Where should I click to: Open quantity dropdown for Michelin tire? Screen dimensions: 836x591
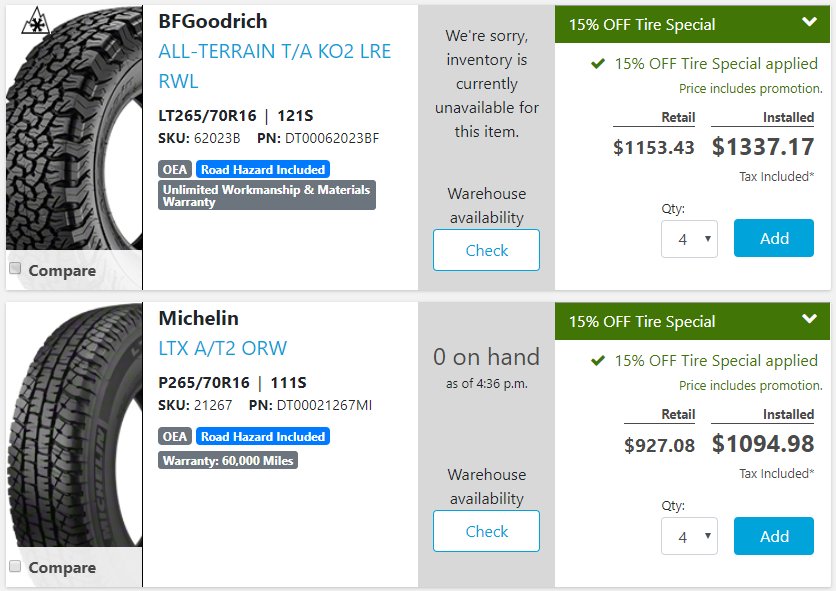(x=689, y=537)
